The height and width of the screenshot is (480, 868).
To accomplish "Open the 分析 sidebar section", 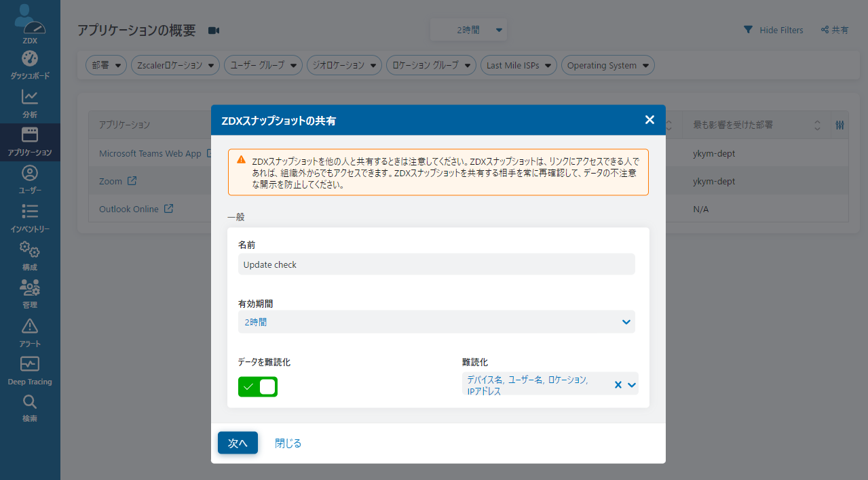I will pyautogui.click(x=30, y=104).
